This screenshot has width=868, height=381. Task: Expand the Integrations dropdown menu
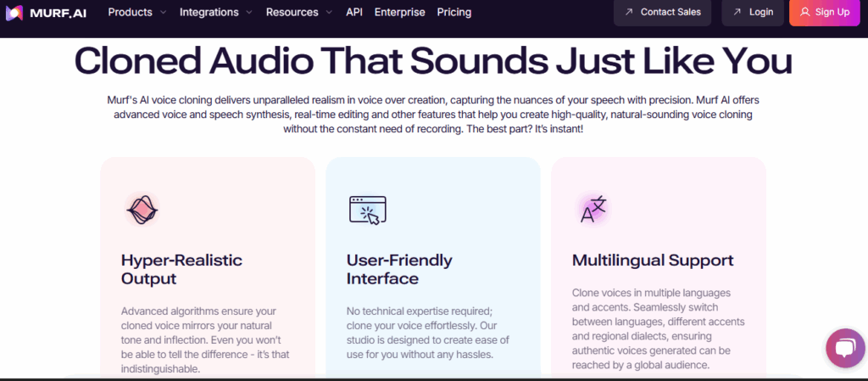coord(215,13)
